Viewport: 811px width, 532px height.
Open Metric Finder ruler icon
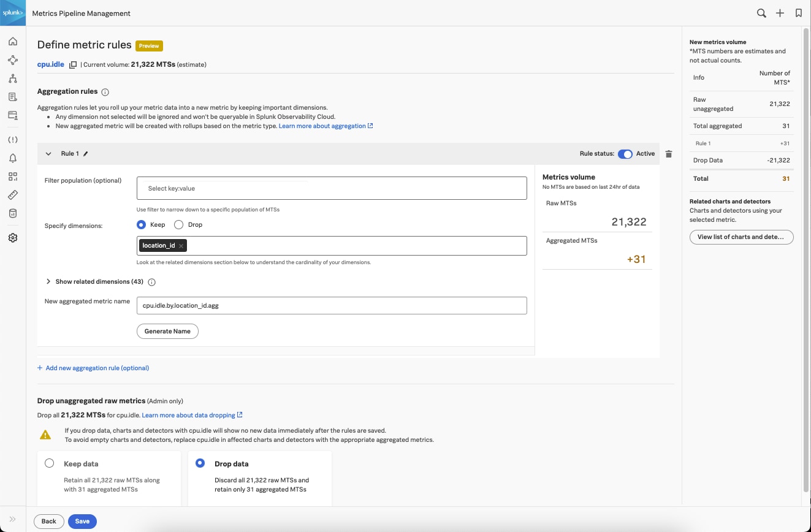13,195
